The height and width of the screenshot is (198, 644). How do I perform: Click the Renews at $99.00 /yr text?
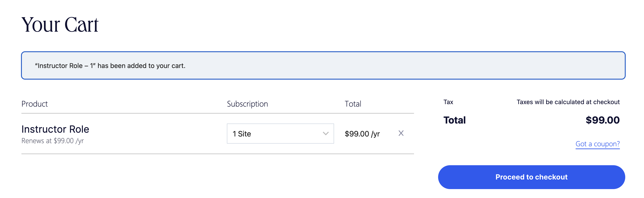coord(52,141)
